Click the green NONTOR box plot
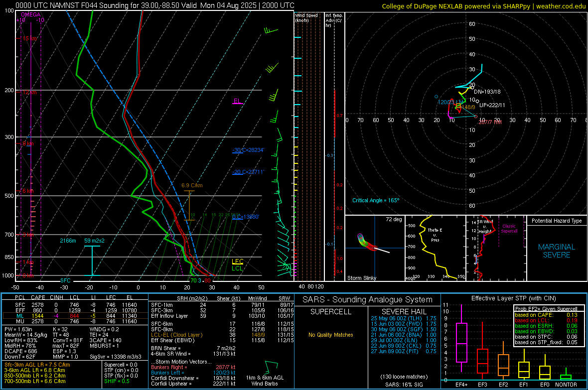The width and height of the screenshot is (588, 390). pyautogui.click(x=566, y=375)
